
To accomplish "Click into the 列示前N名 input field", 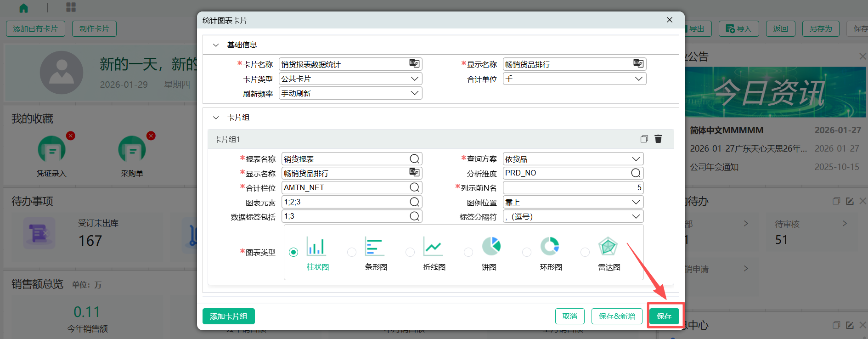I will coord(573,187).
